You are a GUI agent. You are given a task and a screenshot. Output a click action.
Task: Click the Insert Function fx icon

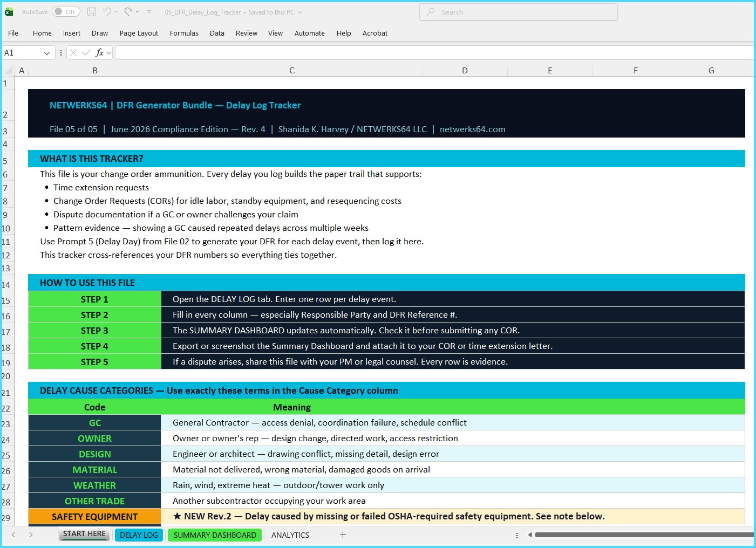99,53
